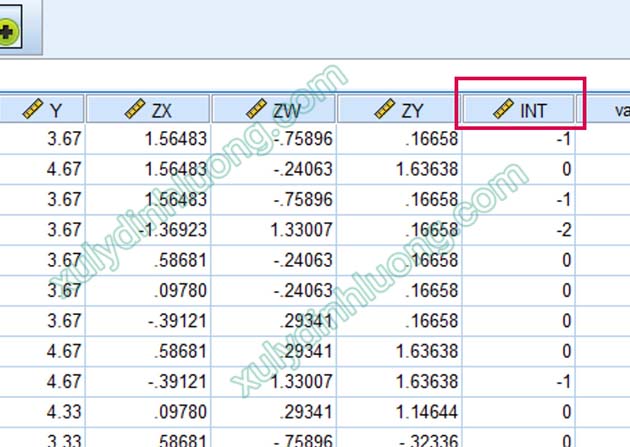Click the ruler icon in Y header

33,110
